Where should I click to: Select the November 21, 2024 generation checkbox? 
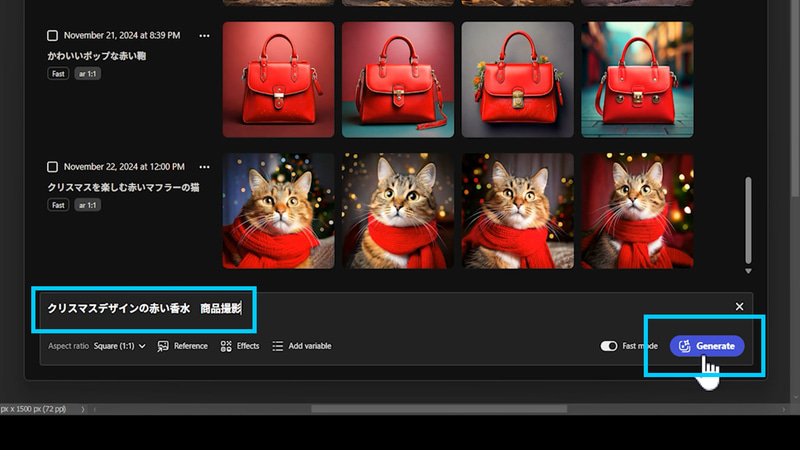click(52, 36)
